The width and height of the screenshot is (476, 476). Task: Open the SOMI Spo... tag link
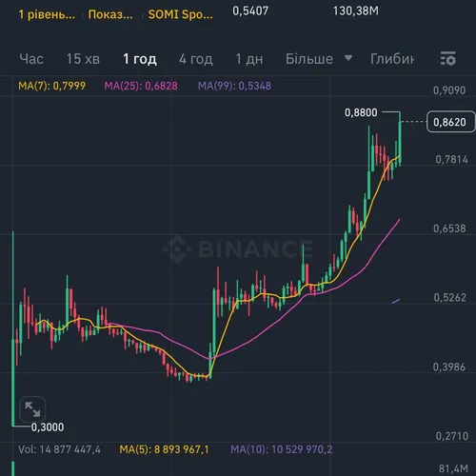[181, 14]
